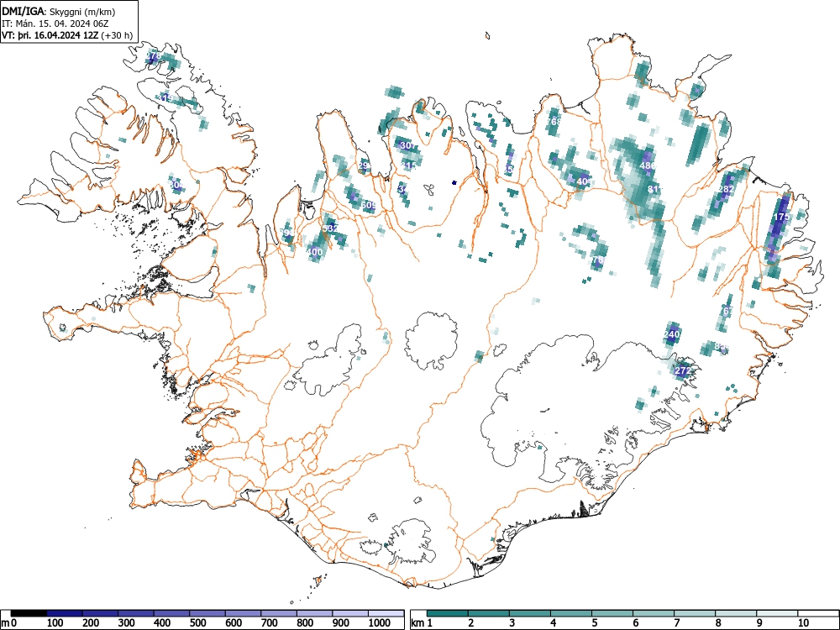Click the '8' tick label in the km legend

coord(718,623)
